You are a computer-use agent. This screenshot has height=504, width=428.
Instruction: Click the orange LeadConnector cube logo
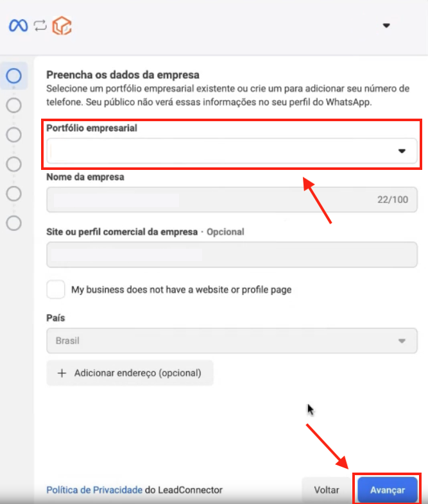point(62,26)
